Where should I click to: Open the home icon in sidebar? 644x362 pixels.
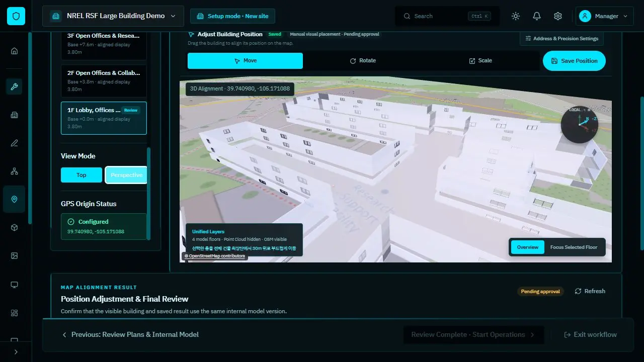point(14,50)
